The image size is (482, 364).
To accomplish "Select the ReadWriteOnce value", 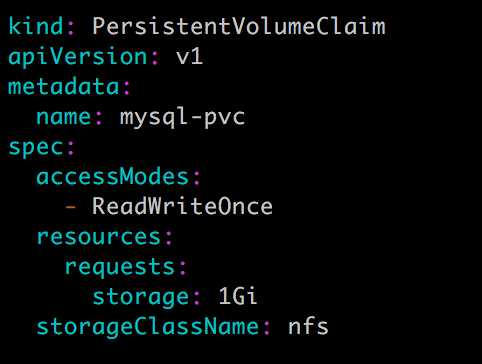I will coord(182,207).
